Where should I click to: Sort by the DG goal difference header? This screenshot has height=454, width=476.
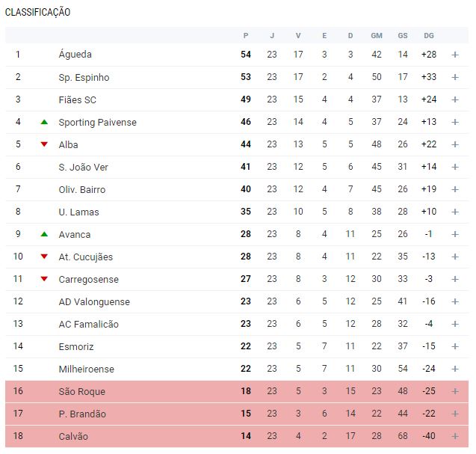click(x=428, y=35)
